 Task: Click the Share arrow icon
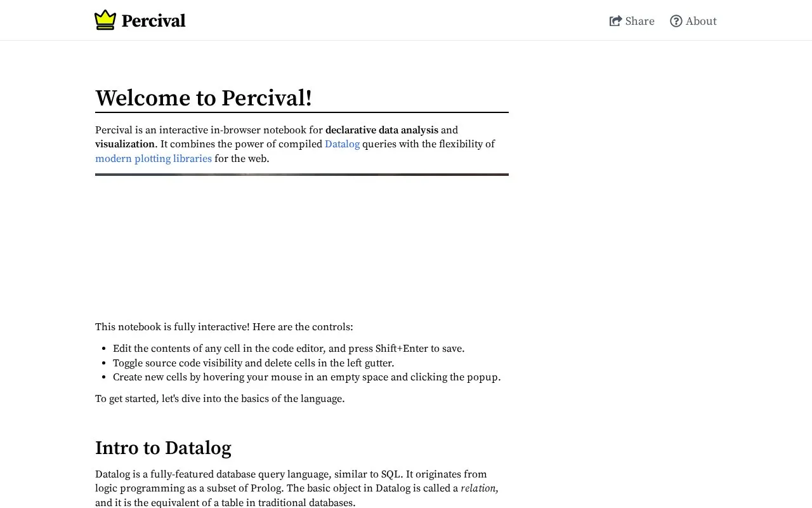(615, 21)
